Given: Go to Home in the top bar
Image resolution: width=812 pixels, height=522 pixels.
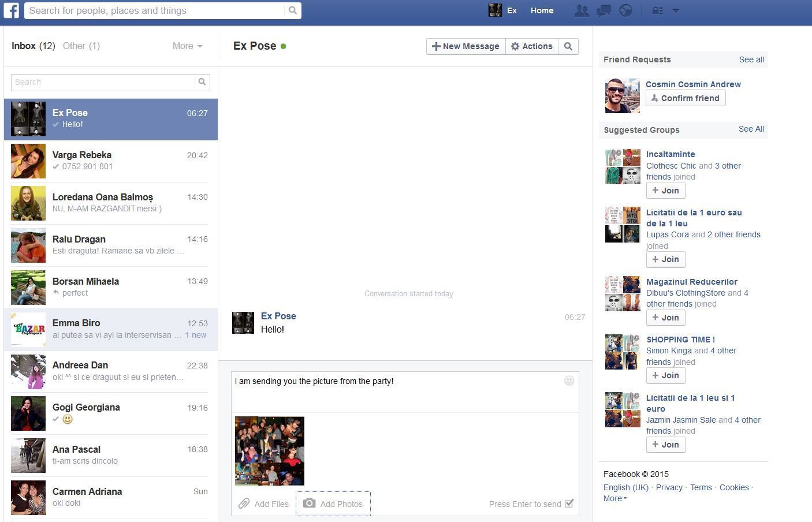Looking at the screenshot, I should click(x=542, y=10).
